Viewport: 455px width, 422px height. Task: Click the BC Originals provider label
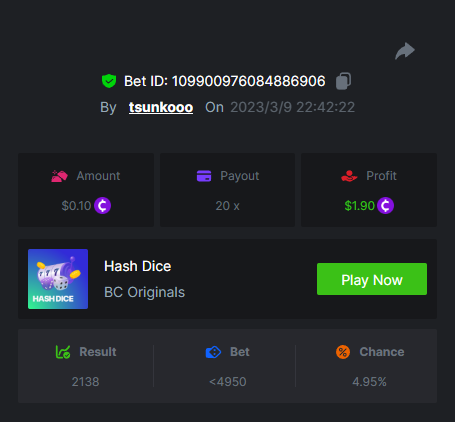[144, 292]
